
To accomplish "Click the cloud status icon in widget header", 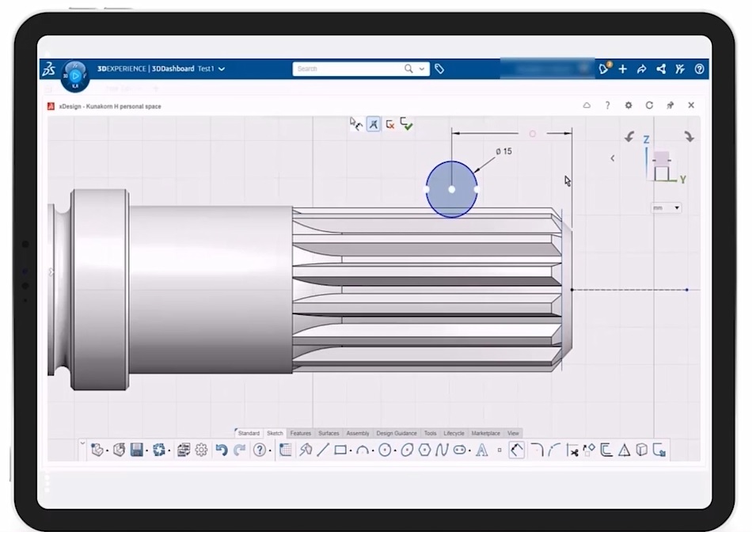I will coord(587,105).
